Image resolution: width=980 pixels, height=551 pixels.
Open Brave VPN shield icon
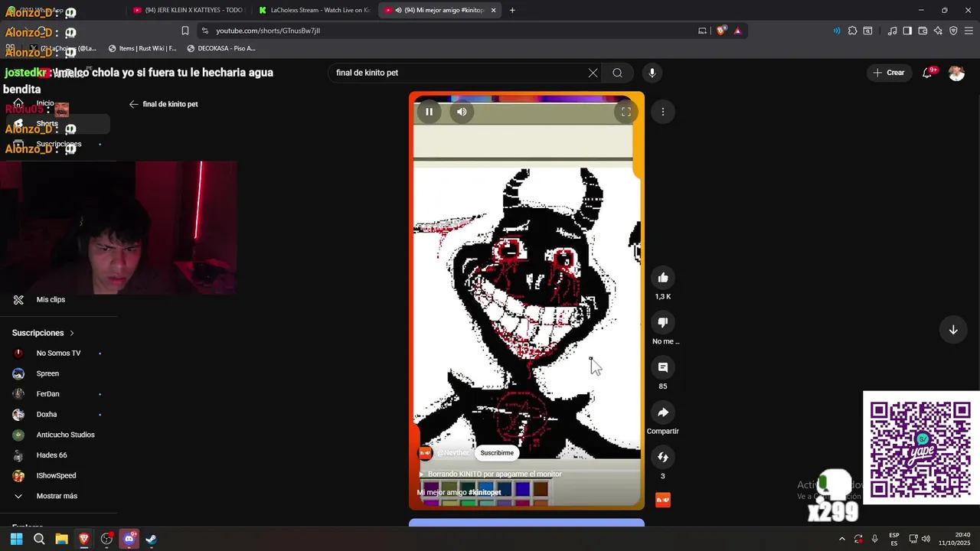pos(953,31)
